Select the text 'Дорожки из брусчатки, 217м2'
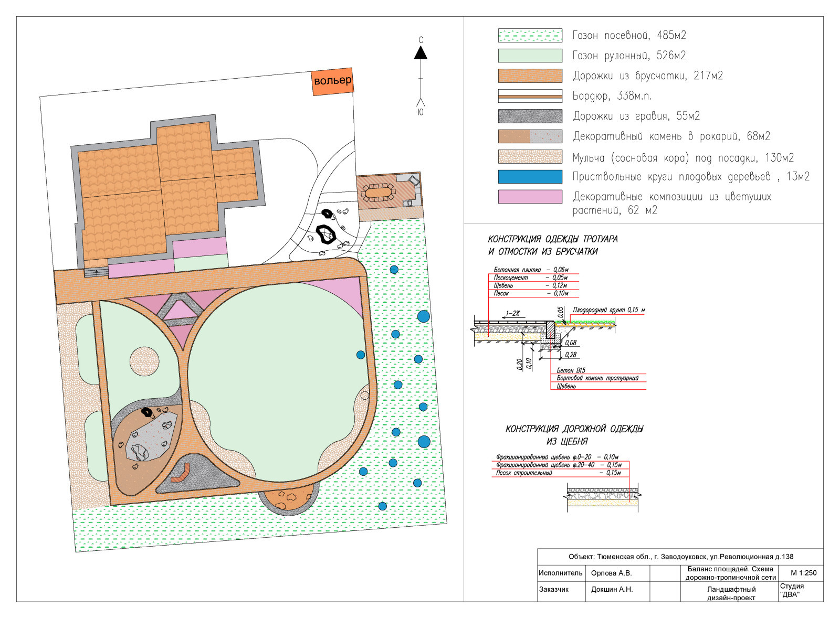840x618 pixels. pyautogui.click(x=648, y=76)
